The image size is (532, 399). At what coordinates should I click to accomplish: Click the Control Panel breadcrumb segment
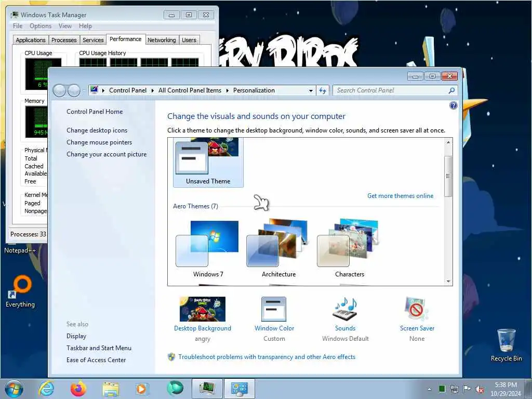[x=128, y=90]
